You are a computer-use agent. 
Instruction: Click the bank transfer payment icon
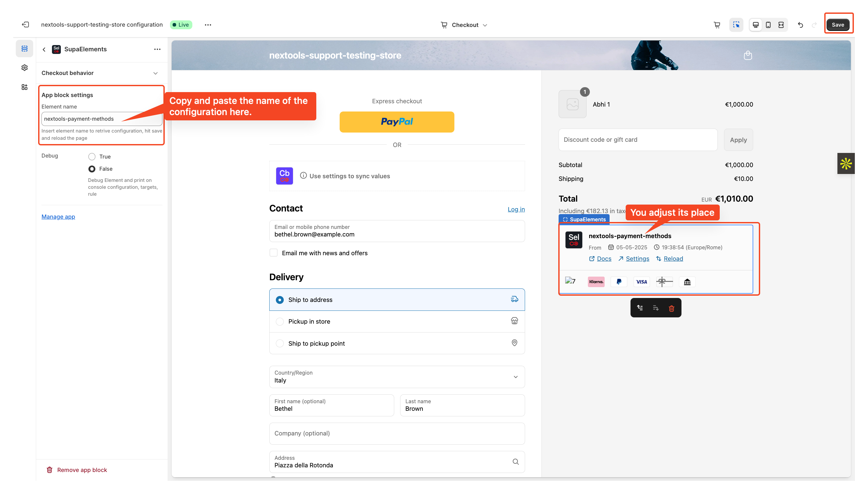687,282
